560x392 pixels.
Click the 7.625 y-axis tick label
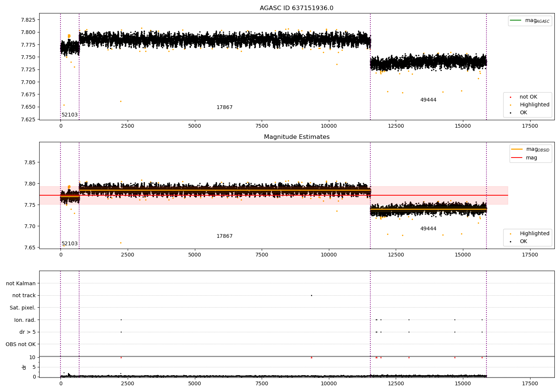tap(28, 119)
